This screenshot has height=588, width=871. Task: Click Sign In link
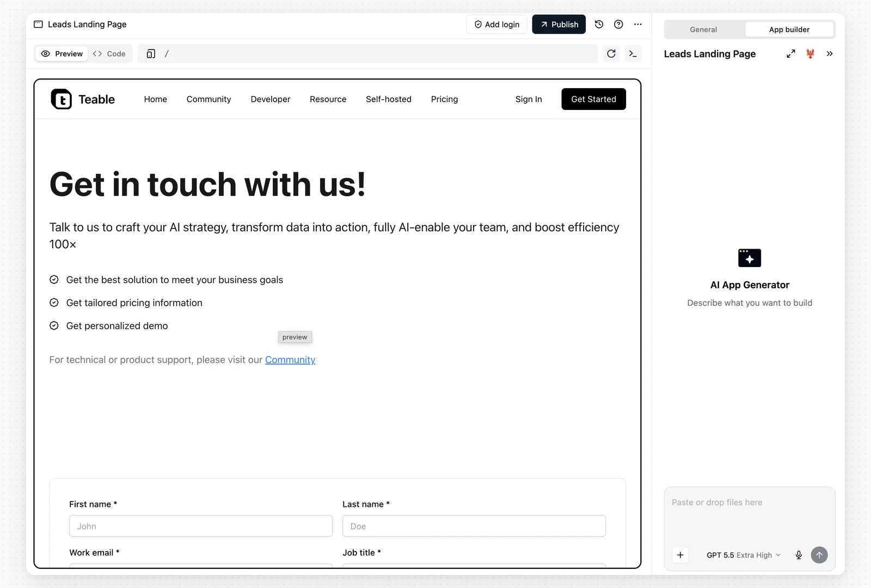tap(529, 99)
